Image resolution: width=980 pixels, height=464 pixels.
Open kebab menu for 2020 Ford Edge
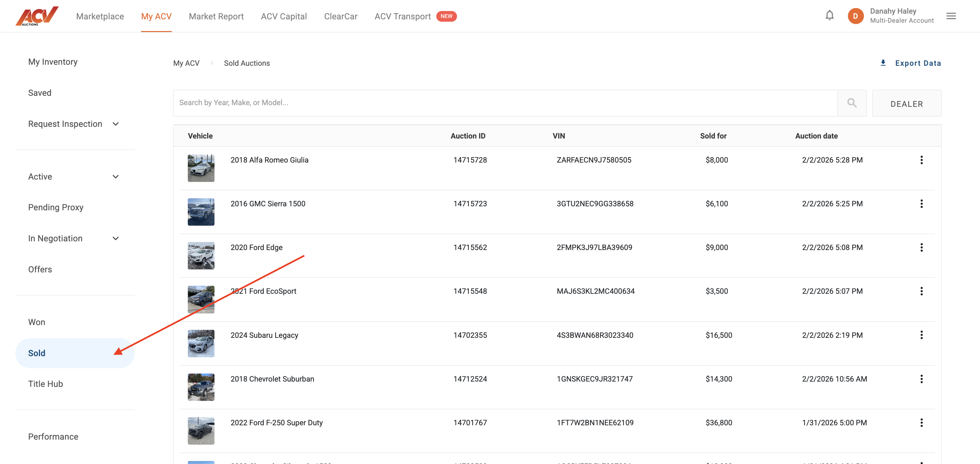(921, 247)
